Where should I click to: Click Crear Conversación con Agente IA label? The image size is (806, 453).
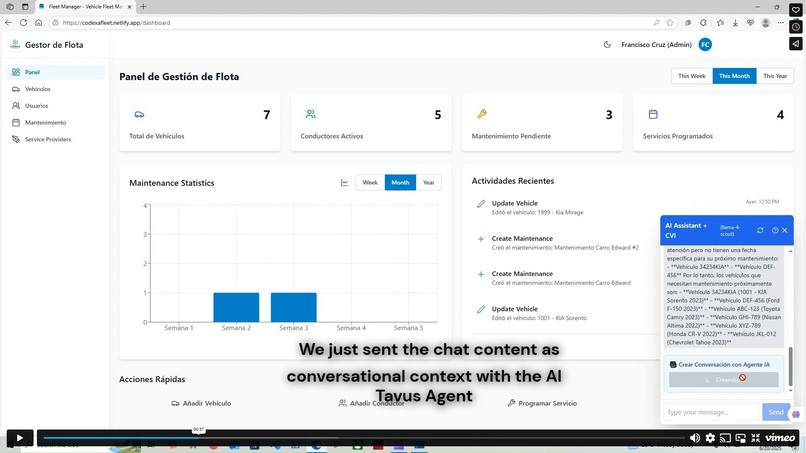point(724,364)
